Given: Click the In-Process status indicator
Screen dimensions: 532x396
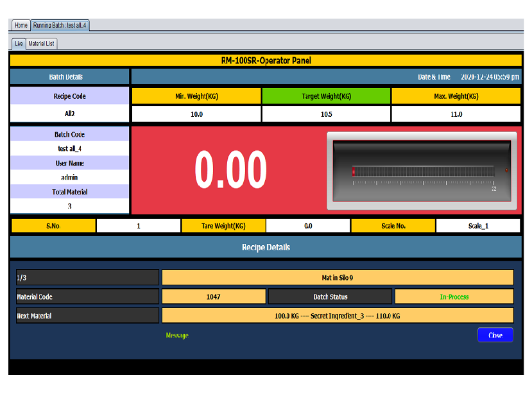Looking at the screenshot, I should click(x=454, y=296).
